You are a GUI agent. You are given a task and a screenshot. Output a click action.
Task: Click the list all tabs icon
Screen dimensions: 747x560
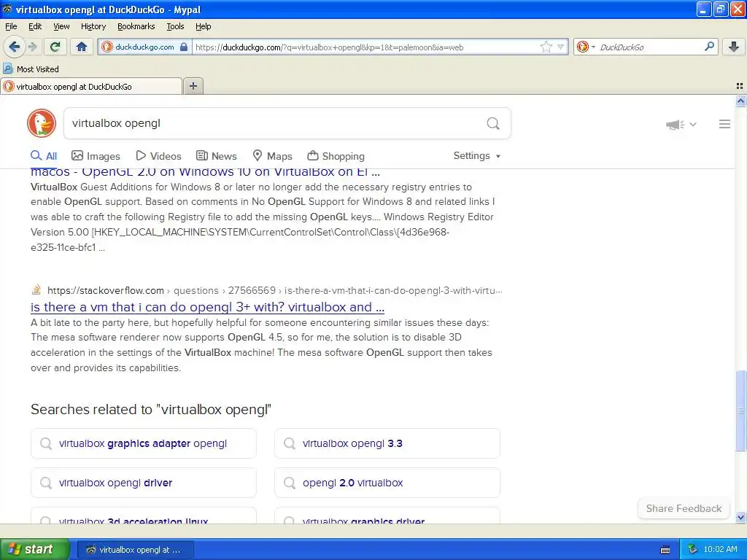point(740,86)
